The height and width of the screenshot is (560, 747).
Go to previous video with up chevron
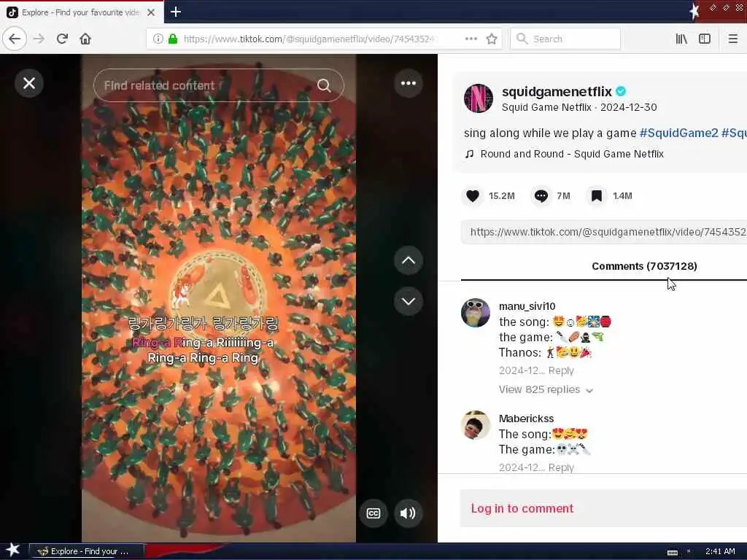pos(409,260)
